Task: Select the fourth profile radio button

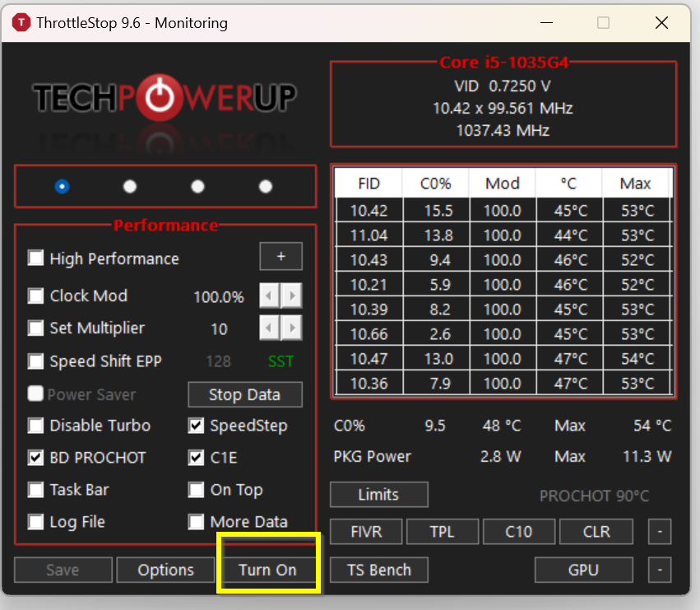Action: (x=266, y=186)
